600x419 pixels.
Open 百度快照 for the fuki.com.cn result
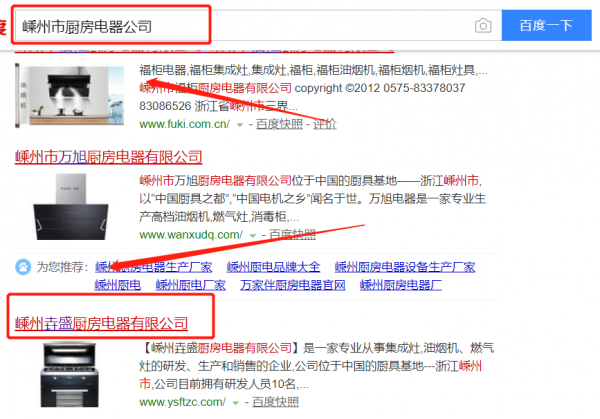point(279,124)
